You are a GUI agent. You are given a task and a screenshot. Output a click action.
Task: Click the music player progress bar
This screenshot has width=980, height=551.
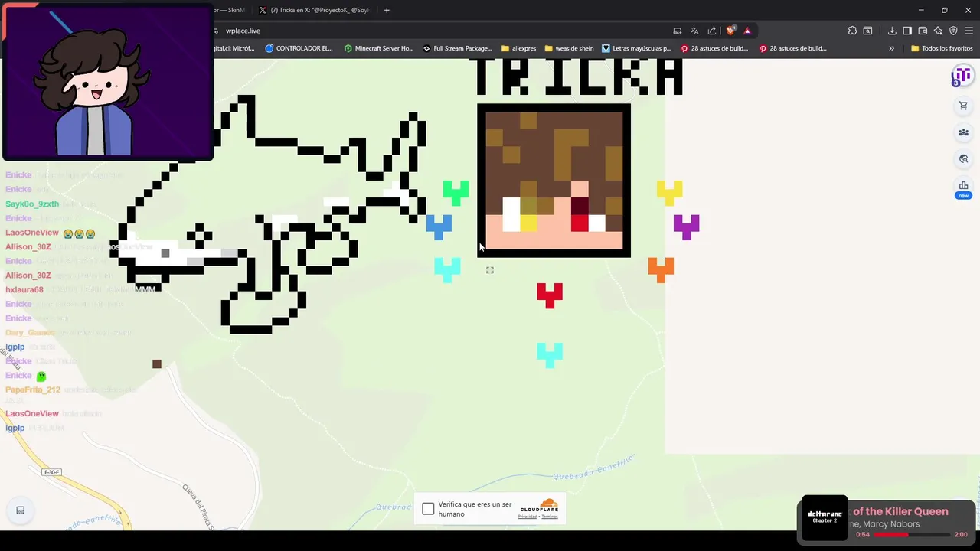912,535
